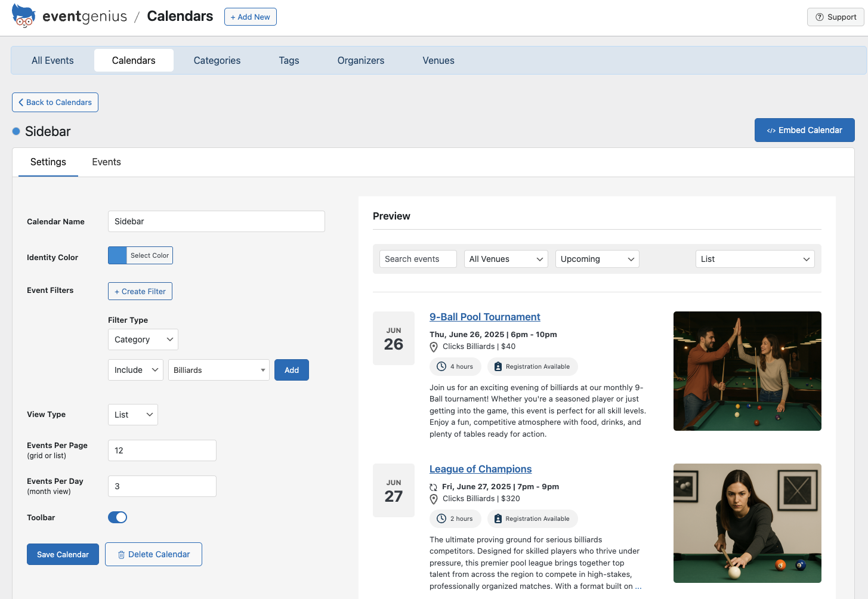This screenshot has width=868, height=599.
Task: Click registration icon on 9-Ball Pool Tournament
Action: tap(498, 366)
